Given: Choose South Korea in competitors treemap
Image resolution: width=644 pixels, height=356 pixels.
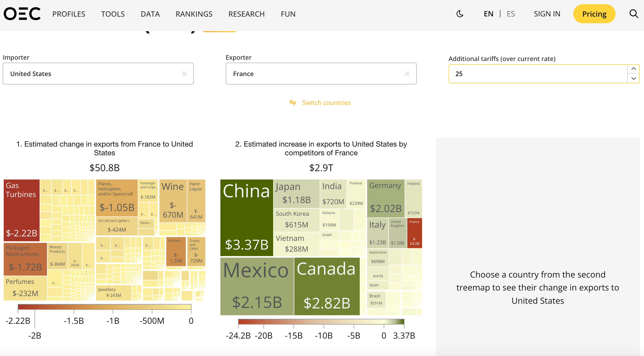Looking at the screenshot, I should click(x=297, y=220).
